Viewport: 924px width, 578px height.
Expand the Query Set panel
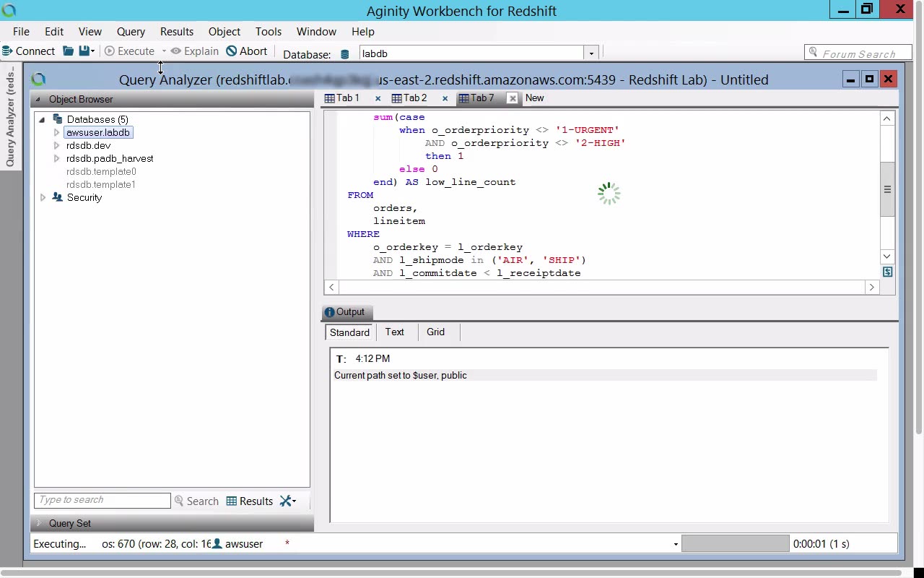click(x=38, y=523)
